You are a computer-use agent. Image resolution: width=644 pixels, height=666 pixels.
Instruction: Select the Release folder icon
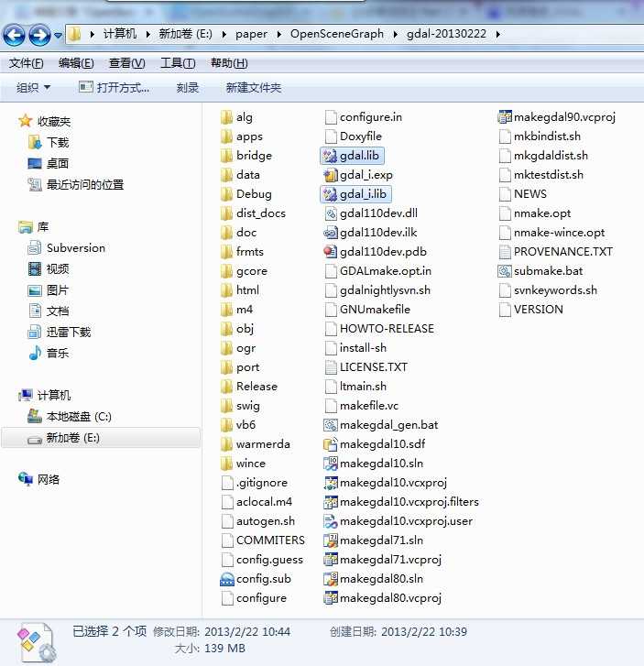click(x=227, y=387)
